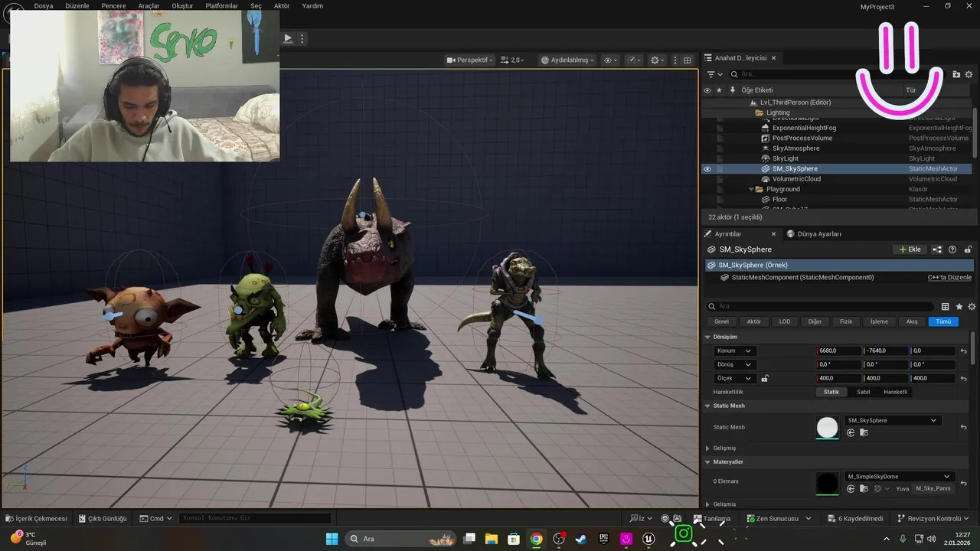This screenshot has width=980, height=551.
Task: Set mobility to Statik
Action: click(831, 392)
